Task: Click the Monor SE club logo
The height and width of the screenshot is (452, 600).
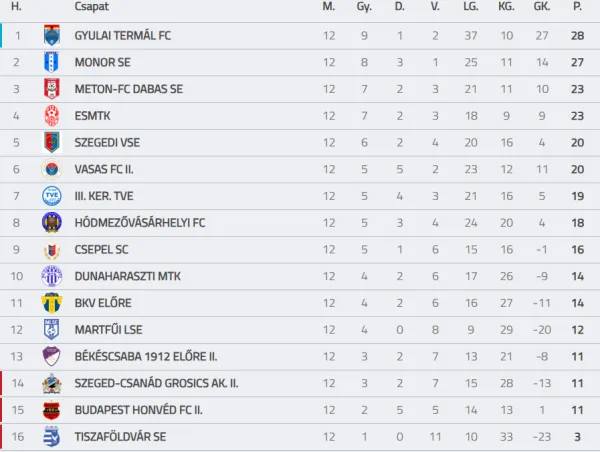Action: click(52, 62)
